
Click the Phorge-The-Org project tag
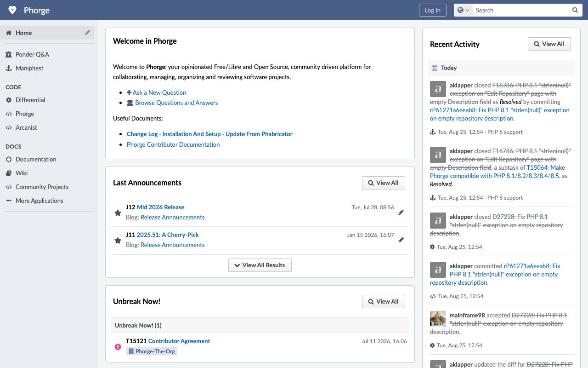coord(152,351)
